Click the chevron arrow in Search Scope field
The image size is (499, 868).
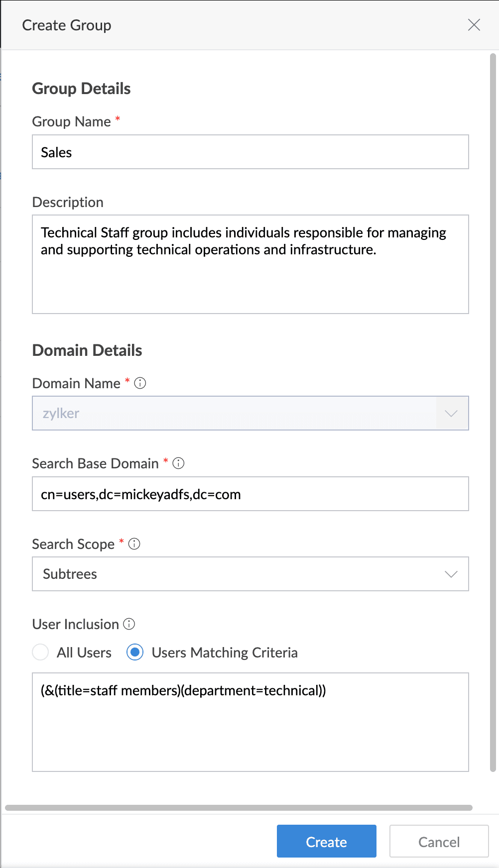click(x=451, y=574)
